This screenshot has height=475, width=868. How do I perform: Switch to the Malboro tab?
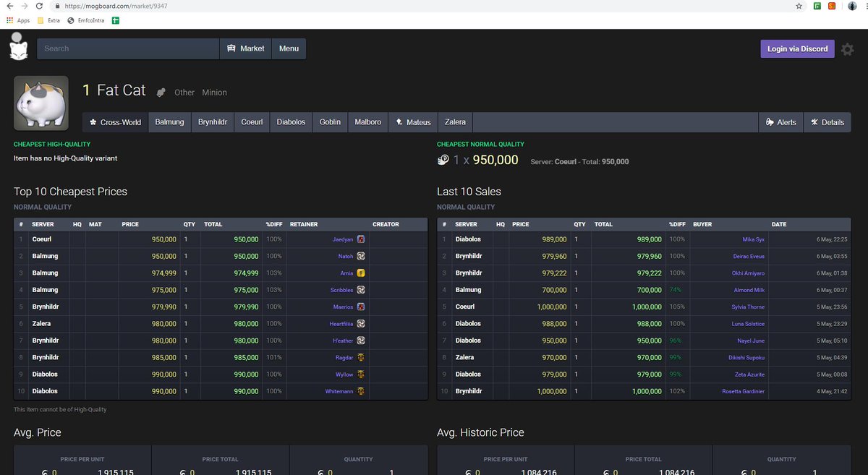367,122
